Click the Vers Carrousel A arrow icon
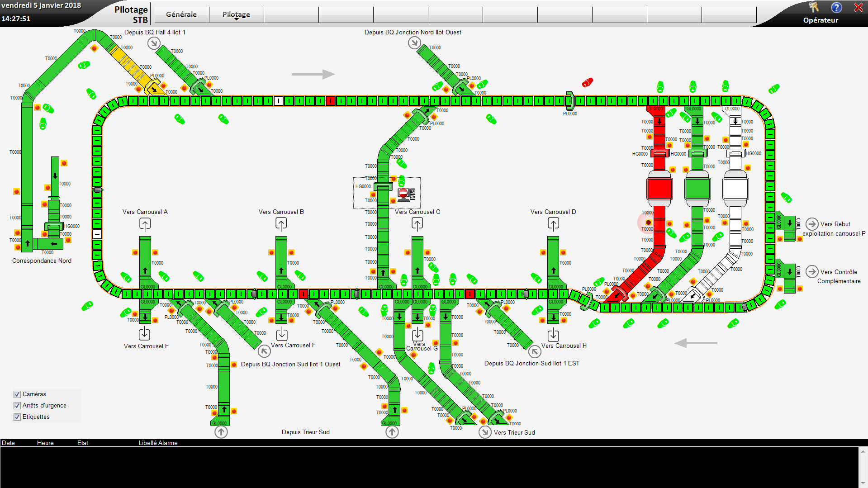Viewport: 868px width, 488px height. (x=145, y=224)
